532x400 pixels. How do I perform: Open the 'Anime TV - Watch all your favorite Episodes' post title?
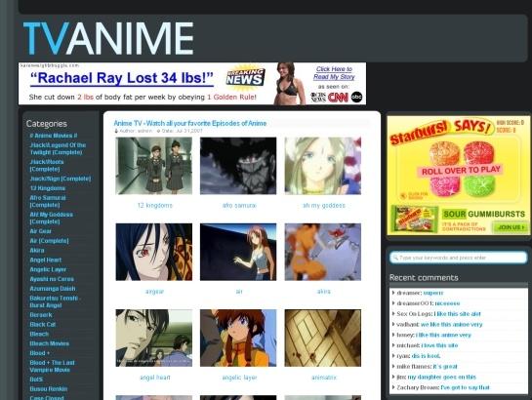(190, 123)
